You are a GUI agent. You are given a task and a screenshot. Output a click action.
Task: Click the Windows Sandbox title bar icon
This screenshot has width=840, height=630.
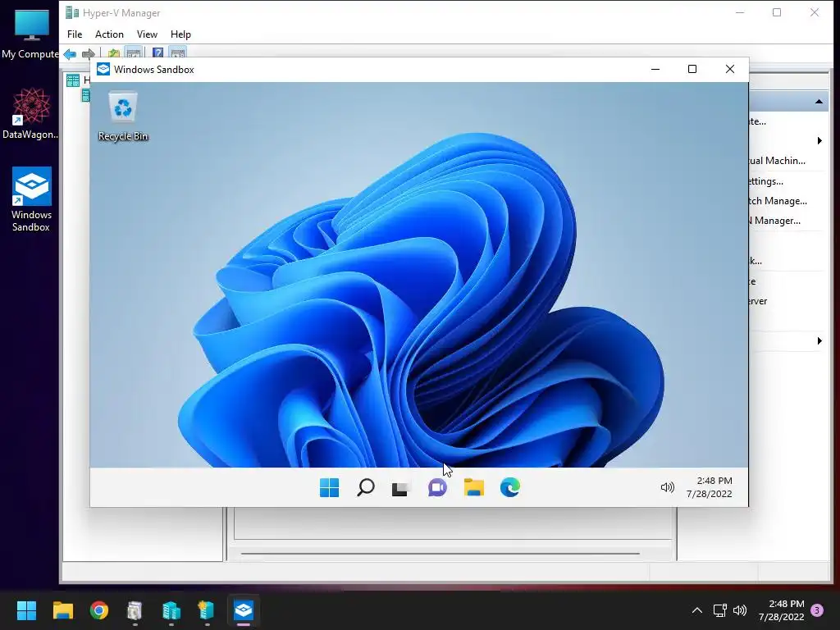point(103,69)
